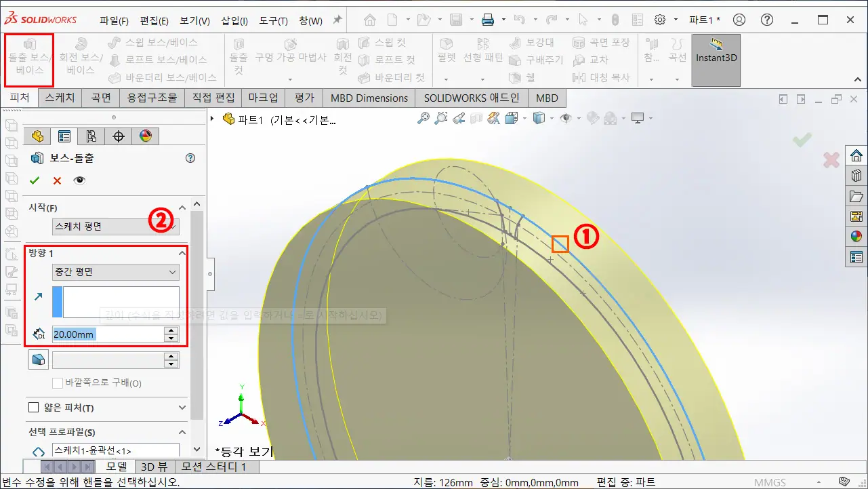Open the 편집(E) menu
The image size is (868, 489).
154,20
